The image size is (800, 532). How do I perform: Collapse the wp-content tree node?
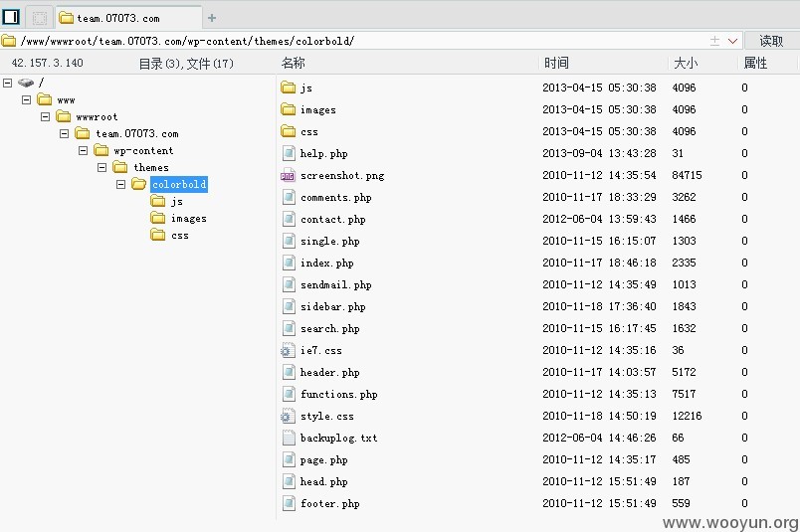pos(84,150)
